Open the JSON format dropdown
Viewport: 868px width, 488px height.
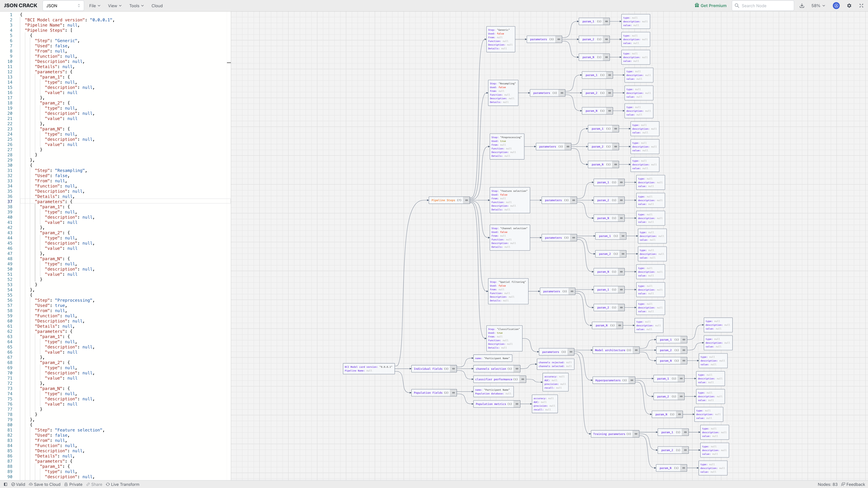pyautogui.click(x=63, y=6)
